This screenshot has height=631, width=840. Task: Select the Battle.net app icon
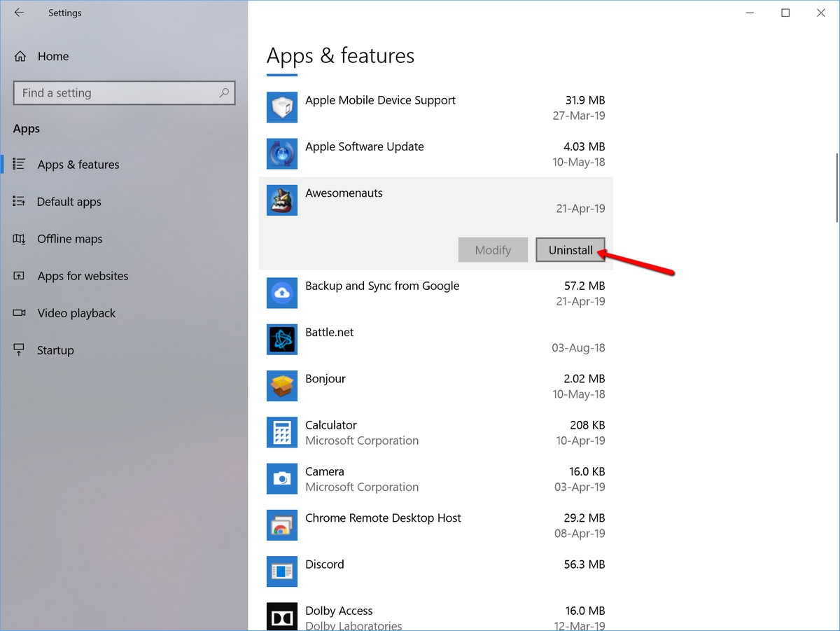282,340
